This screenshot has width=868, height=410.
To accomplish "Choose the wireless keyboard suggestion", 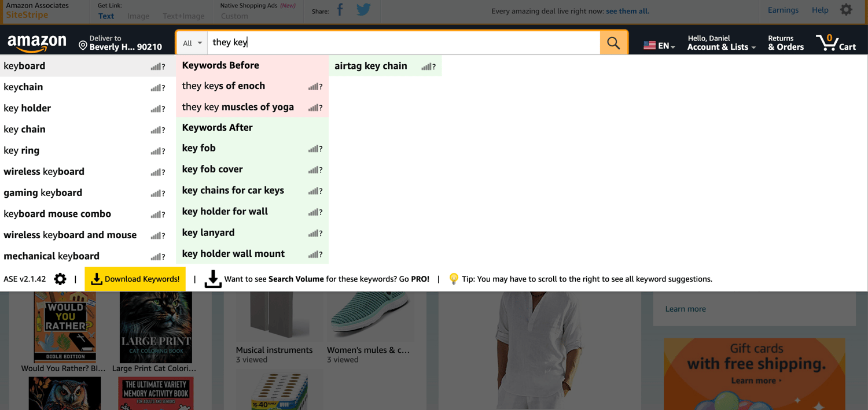I will click(44, 172).
